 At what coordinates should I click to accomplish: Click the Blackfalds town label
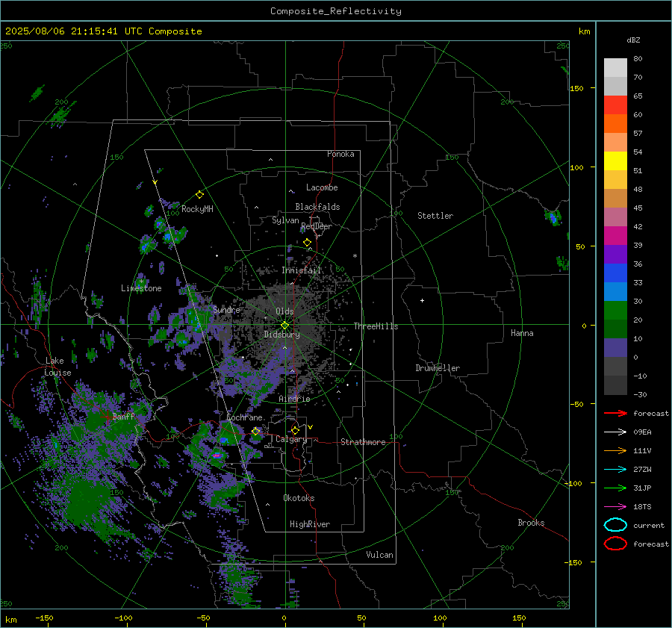(x=317, y=207)
